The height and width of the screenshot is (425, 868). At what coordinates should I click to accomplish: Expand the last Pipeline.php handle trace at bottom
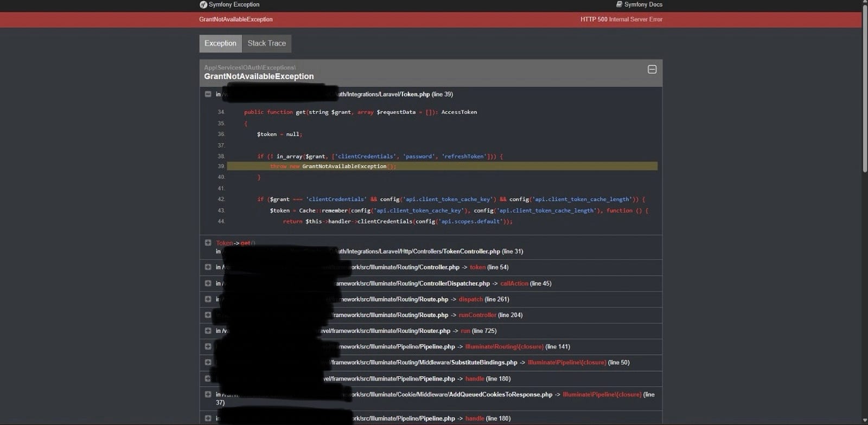(208, 418)
